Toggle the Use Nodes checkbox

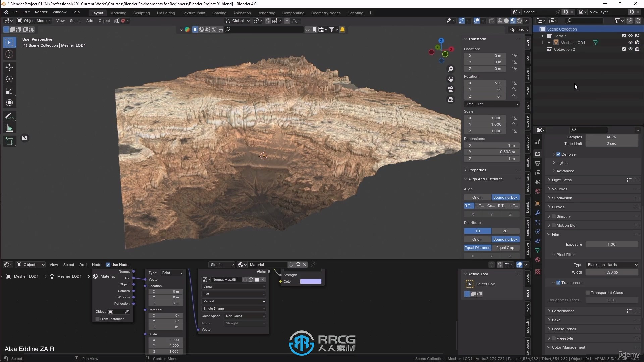point(108,265)
